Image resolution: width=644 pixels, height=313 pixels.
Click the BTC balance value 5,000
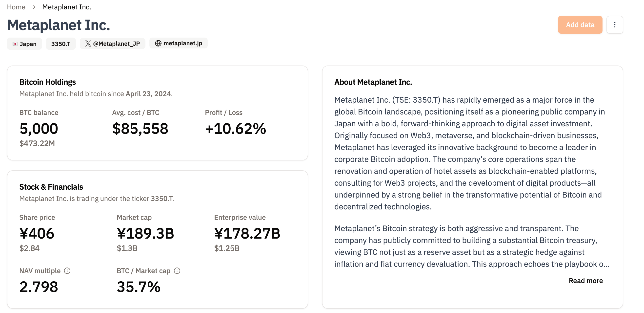tap(39, 129)
